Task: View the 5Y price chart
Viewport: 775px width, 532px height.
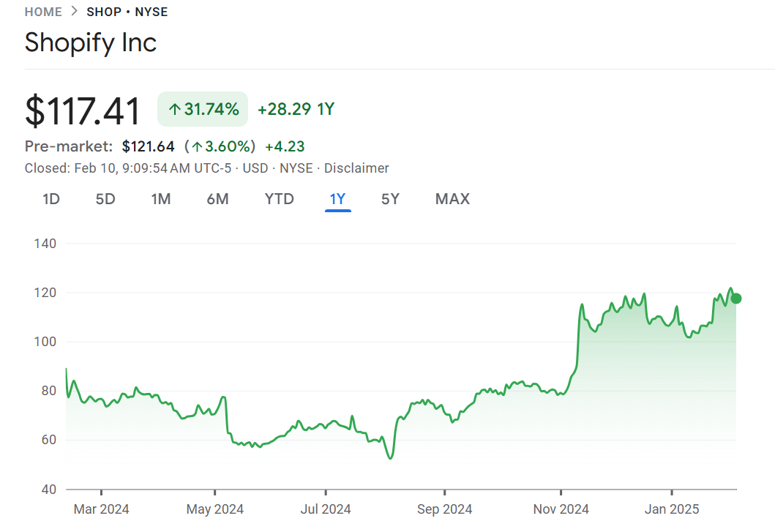Action: pos(390,199)
